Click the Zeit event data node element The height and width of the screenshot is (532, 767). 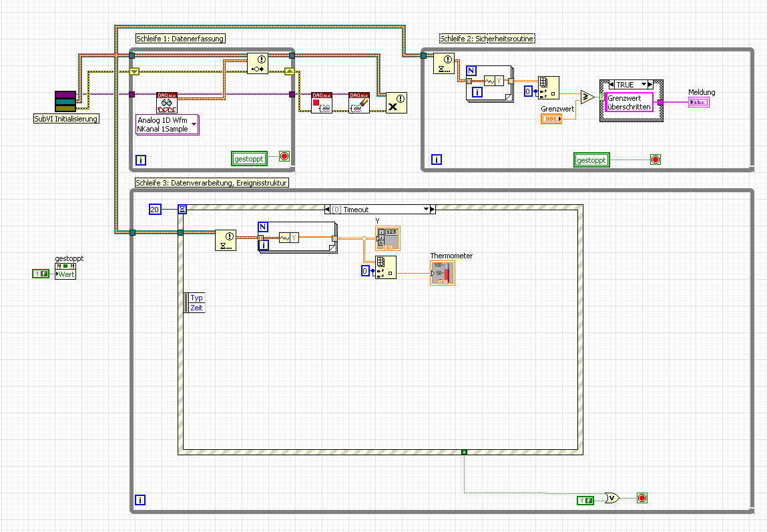coord(197,308)
